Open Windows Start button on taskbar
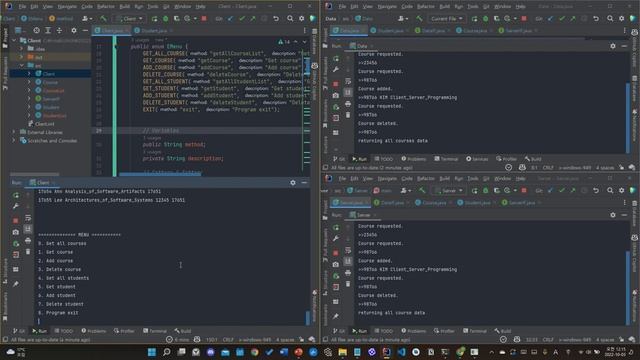The image size is (640, 360). [151, 352]
